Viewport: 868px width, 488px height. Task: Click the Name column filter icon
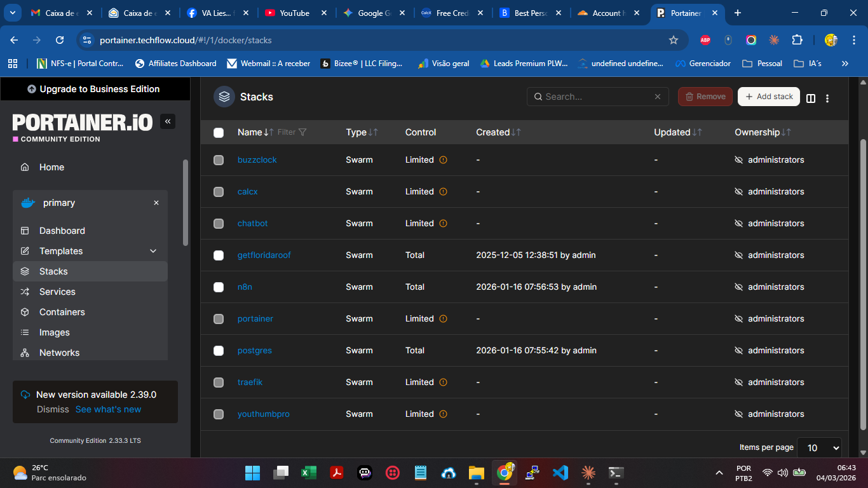pos(302,132)
